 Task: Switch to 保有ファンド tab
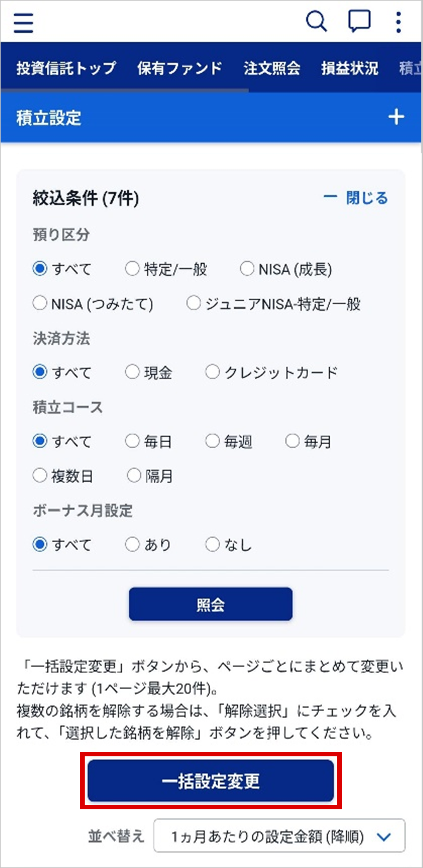click(179, 68)
